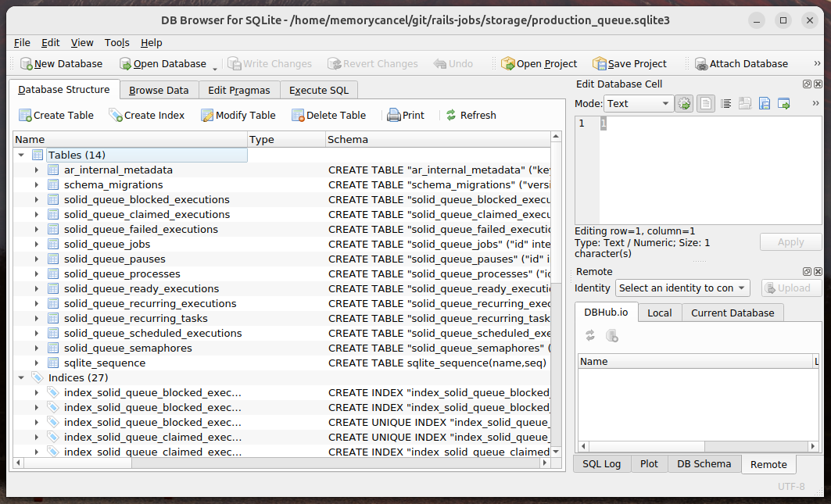
Task: Refresh the database structure view
Action: tap(471, 115)
